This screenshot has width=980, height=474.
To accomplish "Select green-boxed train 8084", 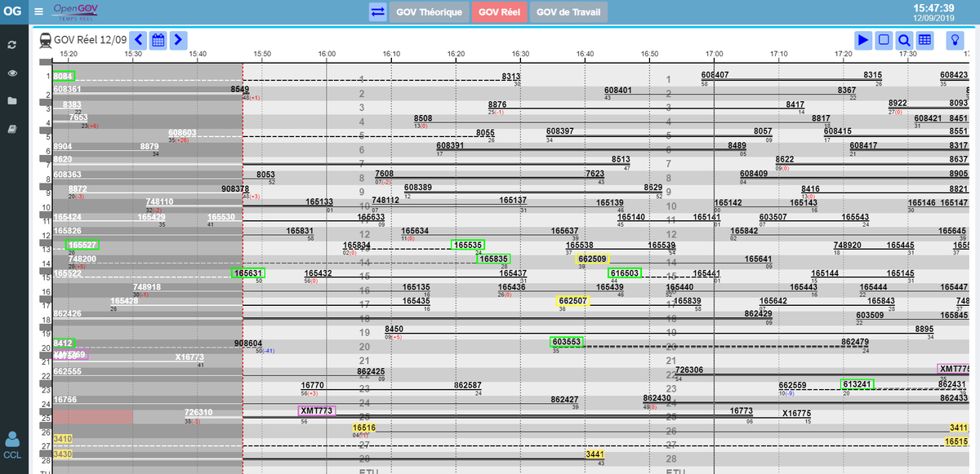I will 64,76.
